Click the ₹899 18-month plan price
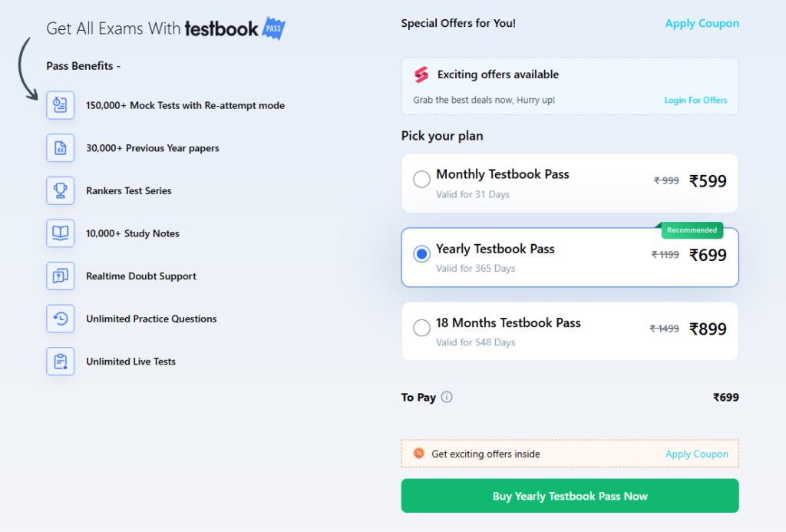The image size is (786, 532). pos(708,329)
